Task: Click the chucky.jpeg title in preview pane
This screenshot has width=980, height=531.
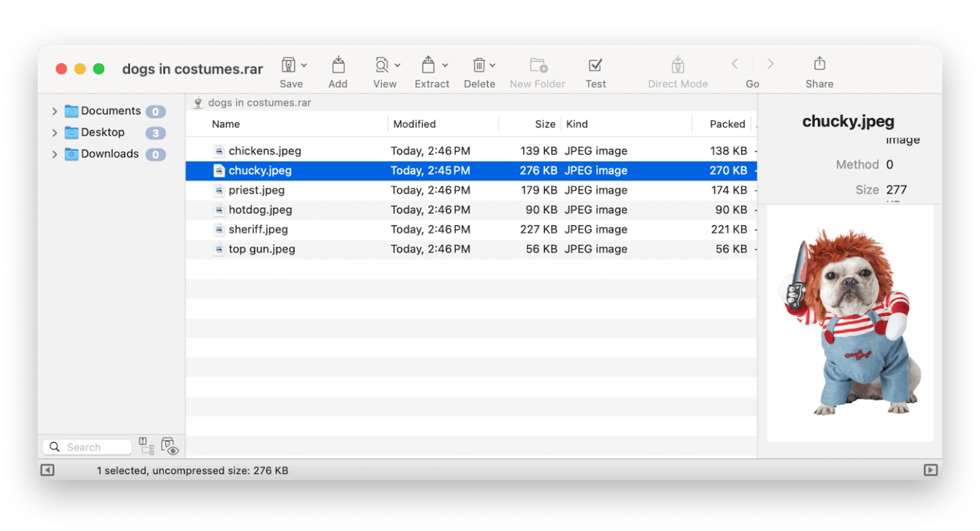Action: tap(848, 121)
